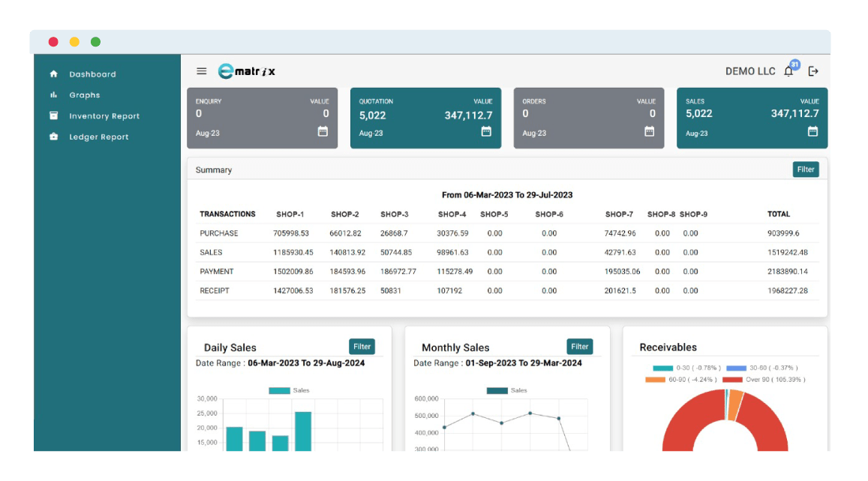Click the tallest Daily Sales bar
The image size is (868, 481).
tap(303, 431)
